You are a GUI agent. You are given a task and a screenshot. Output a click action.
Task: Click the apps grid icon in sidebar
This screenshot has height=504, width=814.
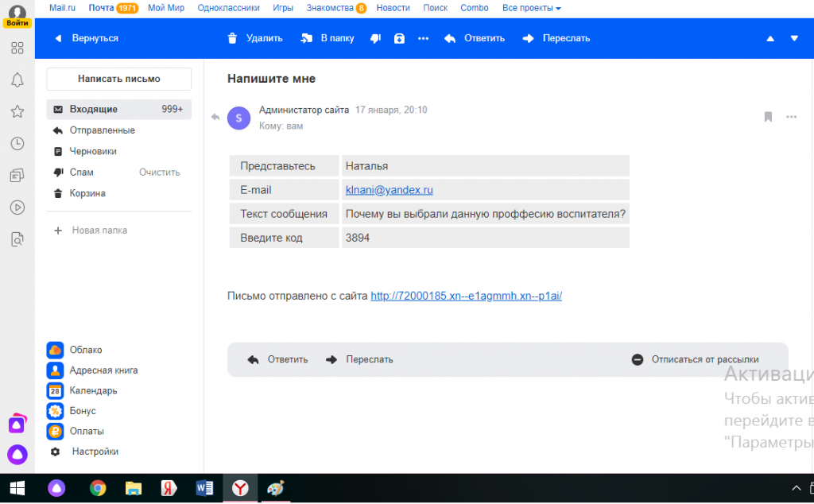click(17, 48)
